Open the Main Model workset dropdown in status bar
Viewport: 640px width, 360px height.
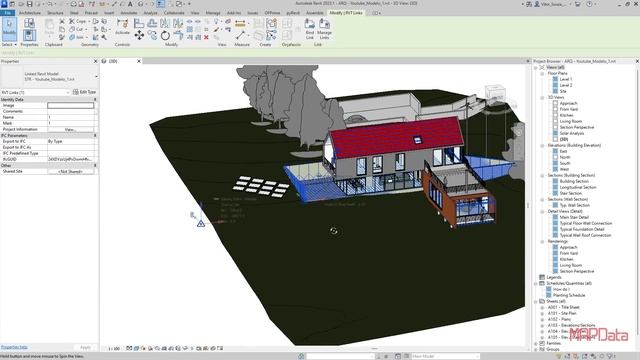pos(446,356)
